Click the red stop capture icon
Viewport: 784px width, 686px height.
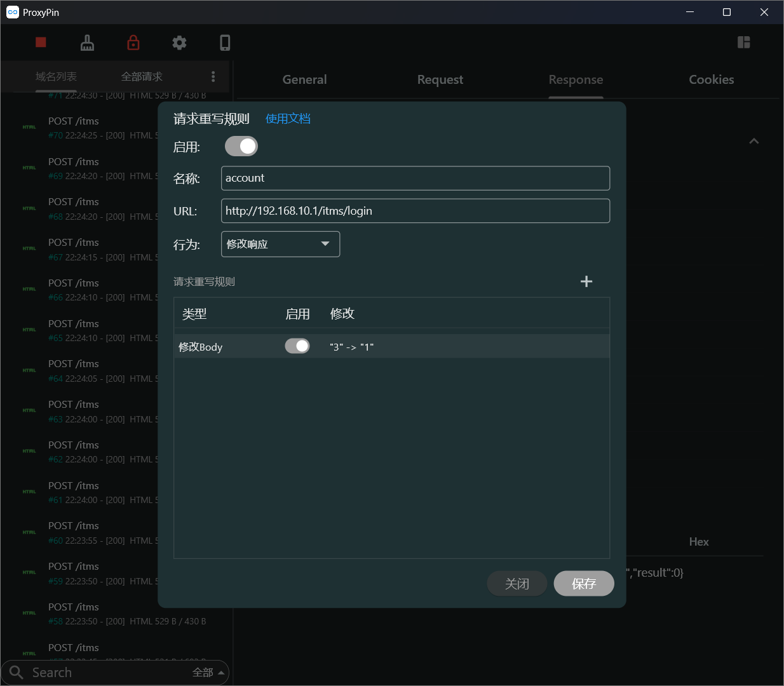tap(41, 43)
